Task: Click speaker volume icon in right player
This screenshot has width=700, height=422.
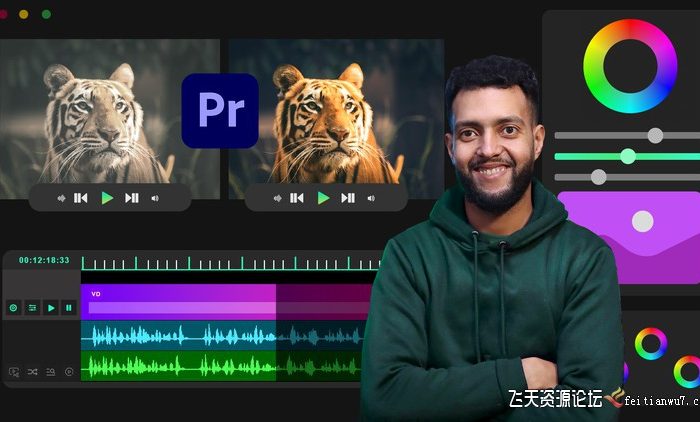Action: (x=371, y=198)
